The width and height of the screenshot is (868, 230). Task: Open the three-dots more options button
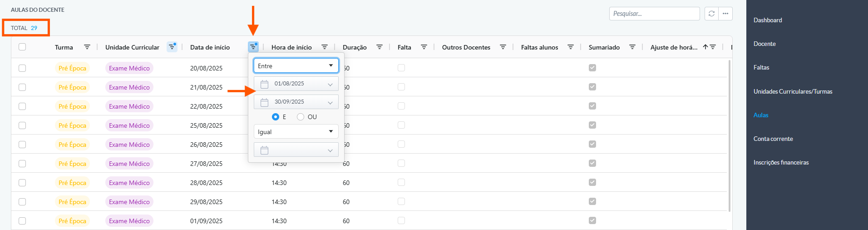725,14
